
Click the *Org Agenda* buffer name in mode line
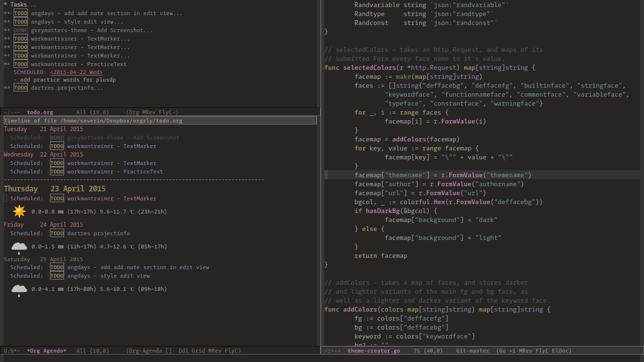(47, 351)
